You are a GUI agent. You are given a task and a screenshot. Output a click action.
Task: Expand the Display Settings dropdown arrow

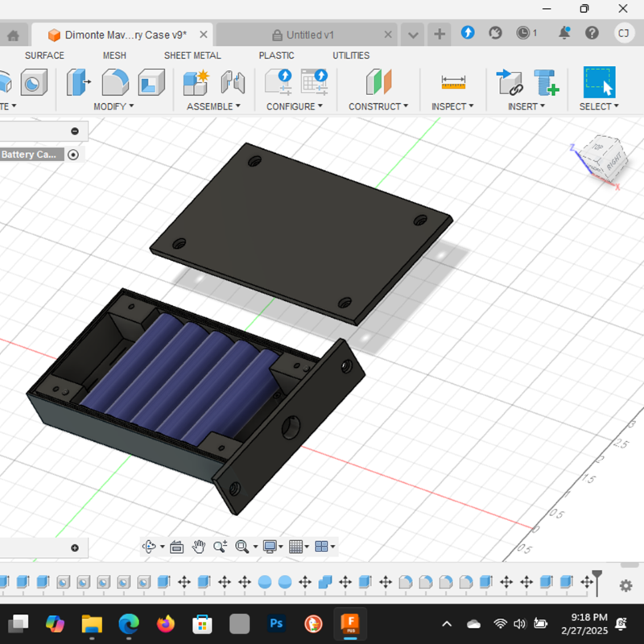281,547
